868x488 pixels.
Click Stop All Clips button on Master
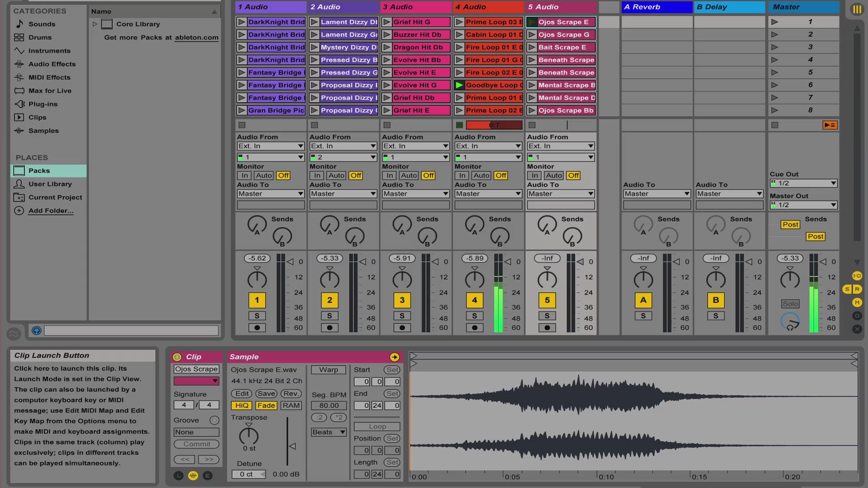(x=775, y=125)
